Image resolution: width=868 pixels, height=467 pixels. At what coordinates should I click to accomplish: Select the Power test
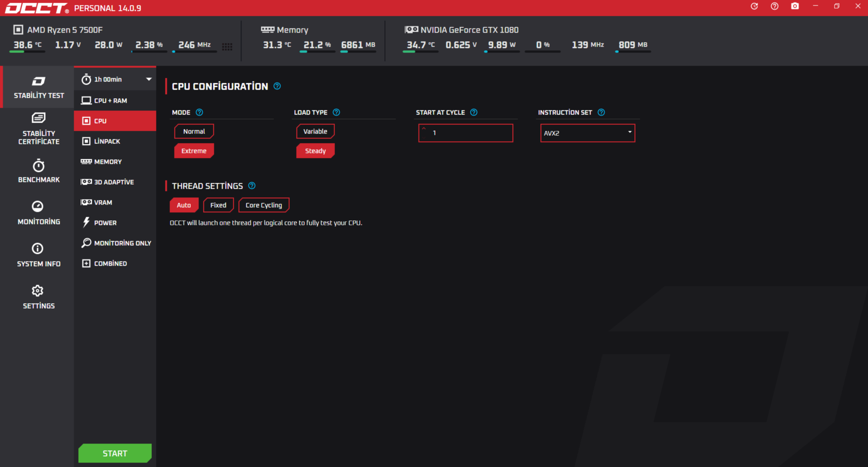[x=115, y=223]
